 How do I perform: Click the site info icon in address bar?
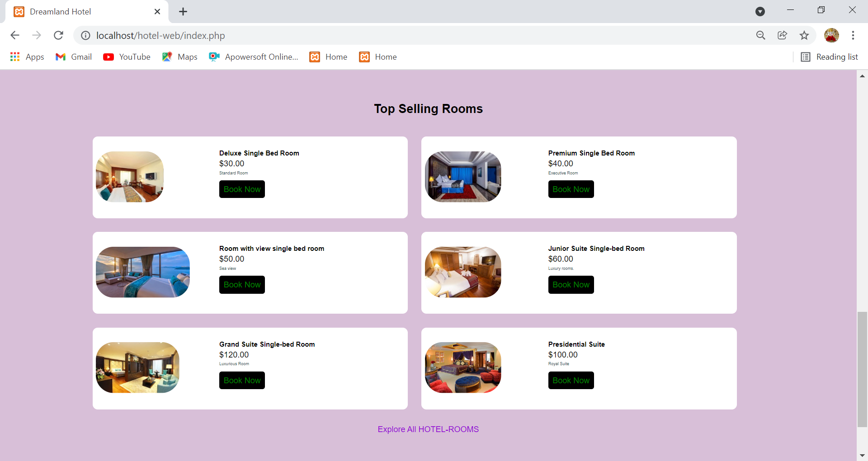click(x=85, y=35)
